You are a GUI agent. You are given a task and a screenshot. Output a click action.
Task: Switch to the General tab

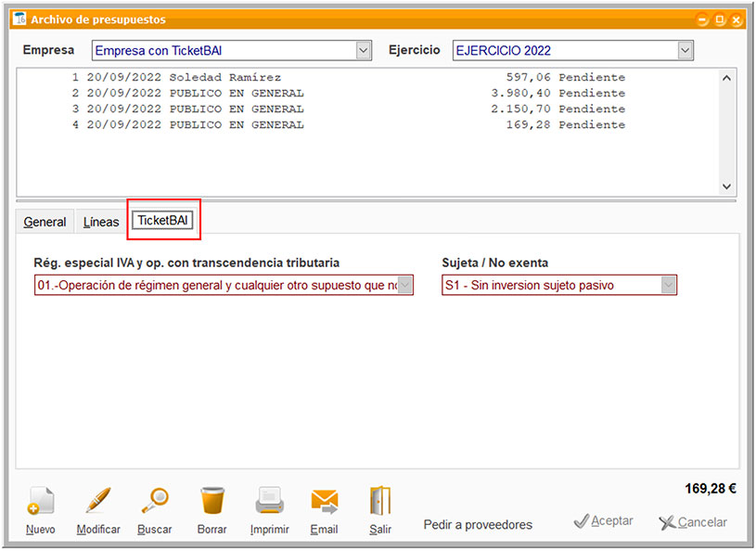[x=45, y=222]
